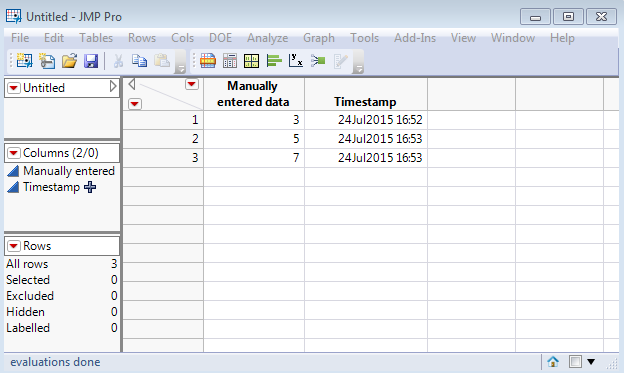Screen dimensions: 624x373
Task: Open the View menu
Action: coord(463,38)
